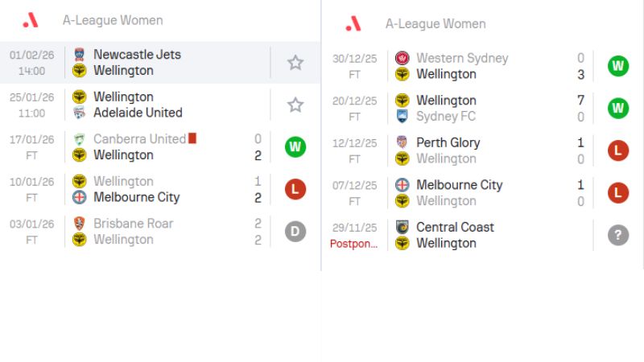Click the Newcastle Jets team crest
The height and width of the screenshot is (362, 644).
point(80,55)
